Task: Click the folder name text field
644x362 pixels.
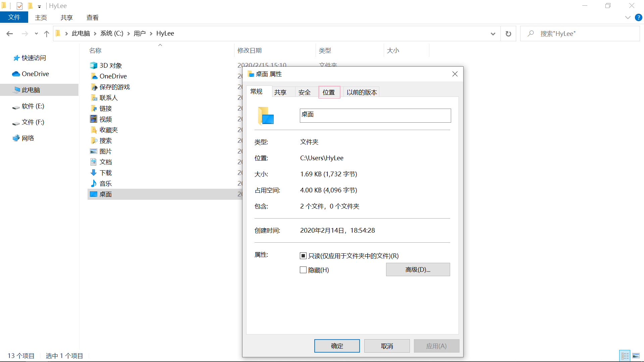Action: (x=375, y=115)
